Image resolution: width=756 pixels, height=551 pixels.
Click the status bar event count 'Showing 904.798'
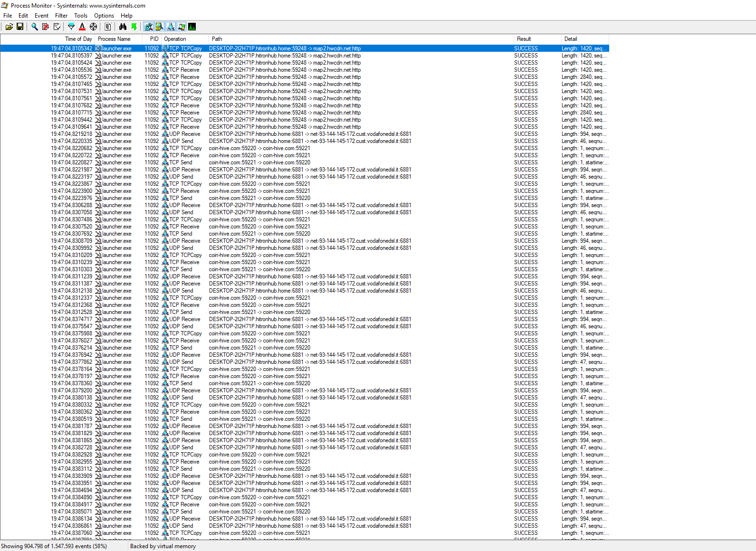coord(54,546)
